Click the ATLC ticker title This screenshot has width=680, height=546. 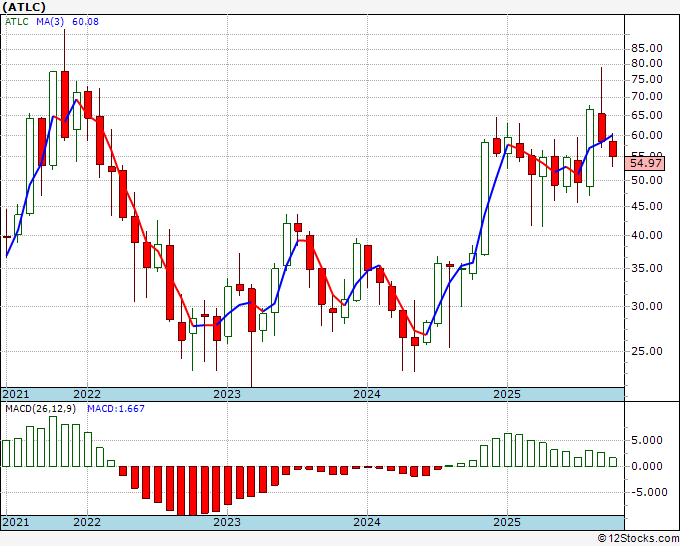coord(24,7)
